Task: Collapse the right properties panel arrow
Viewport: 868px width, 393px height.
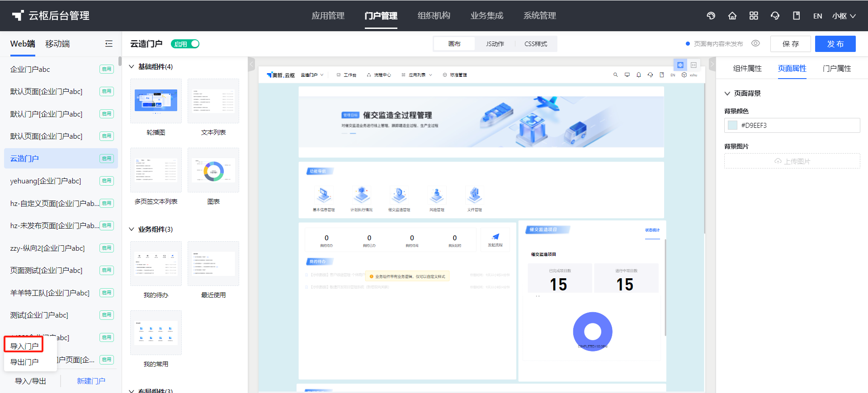Action: 712,64
